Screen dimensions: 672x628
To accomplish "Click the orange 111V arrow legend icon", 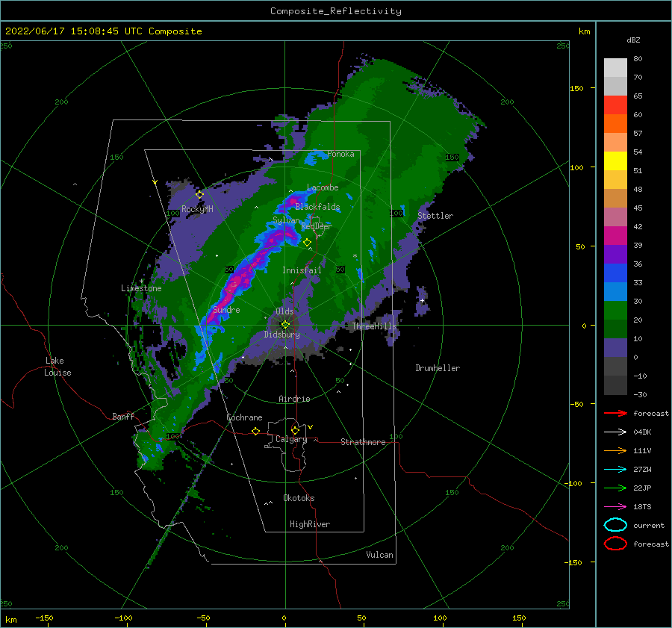I will tap(615, 450).
